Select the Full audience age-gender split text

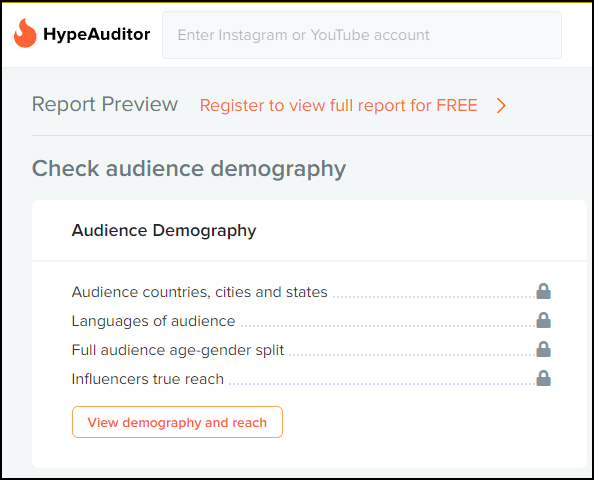pos(178,350)
